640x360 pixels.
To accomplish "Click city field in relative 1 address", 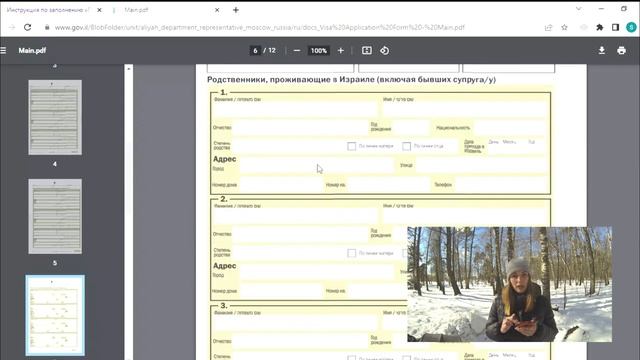I will pos(317,165).
